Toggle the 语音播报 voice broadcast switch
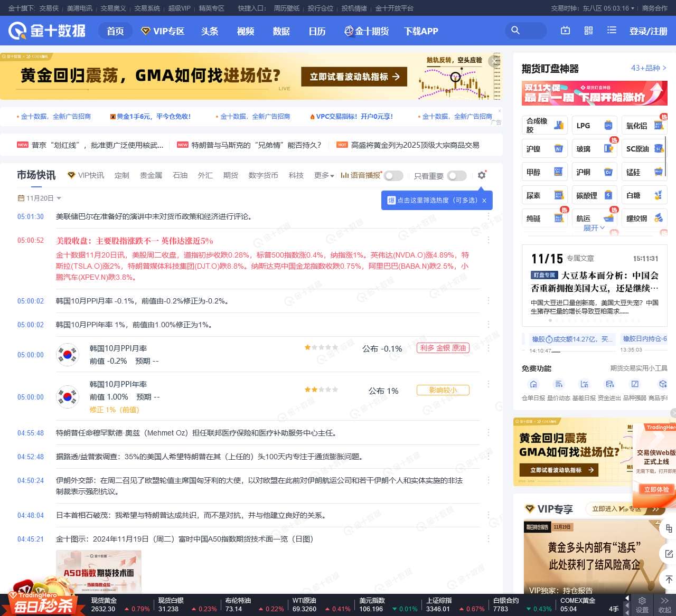 (x=393, y=175)
